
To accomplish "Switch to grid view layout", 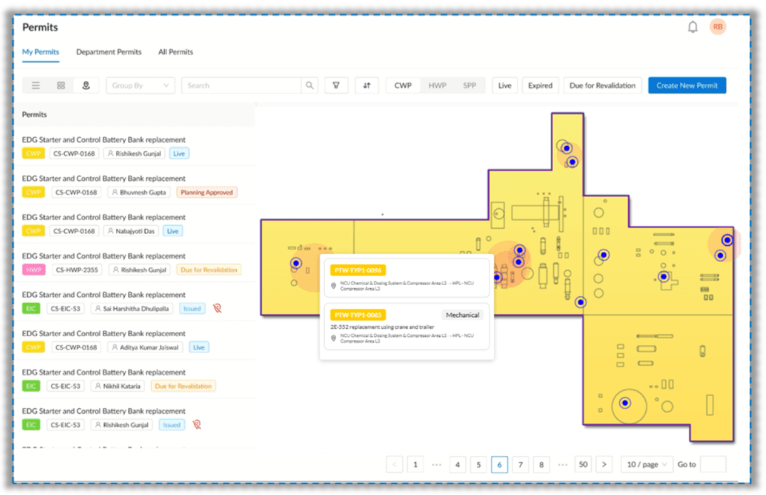I will (61, 86).
